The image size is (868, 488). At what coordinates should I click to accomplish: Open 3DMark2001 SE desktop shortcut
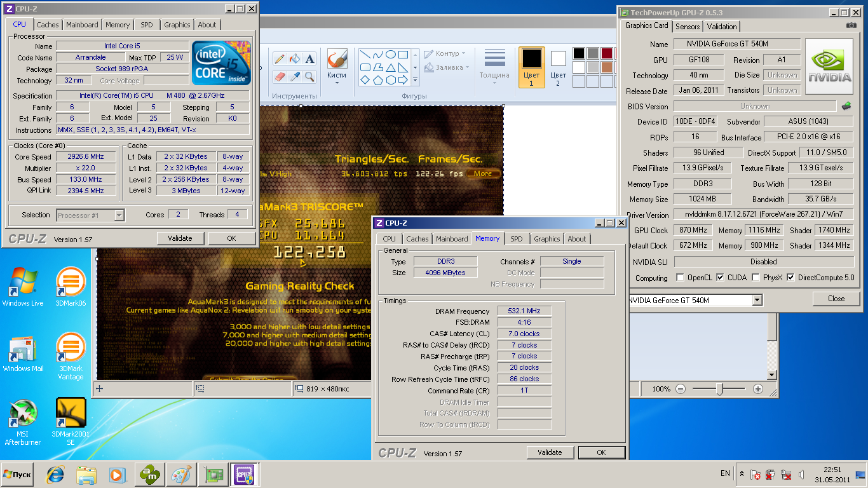(x=71, y=422)
